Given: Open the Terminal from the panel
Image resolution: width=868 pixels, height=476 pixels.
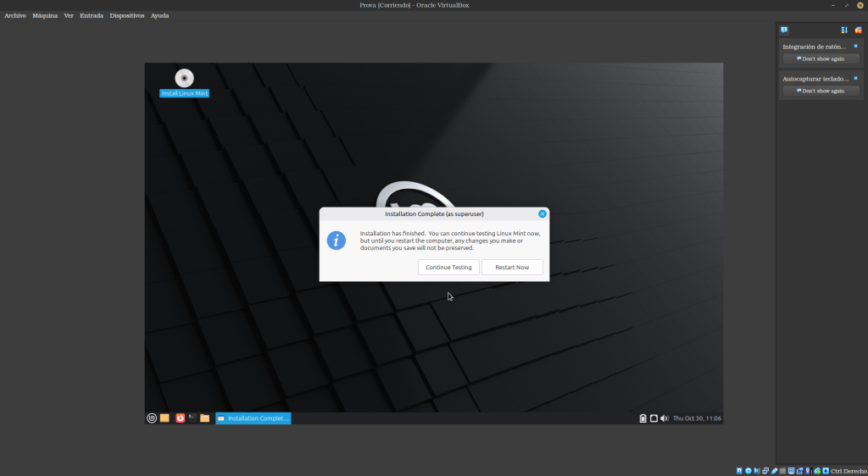Looking at the screenshot, I should pyautogui.click(x=192, y=418).
